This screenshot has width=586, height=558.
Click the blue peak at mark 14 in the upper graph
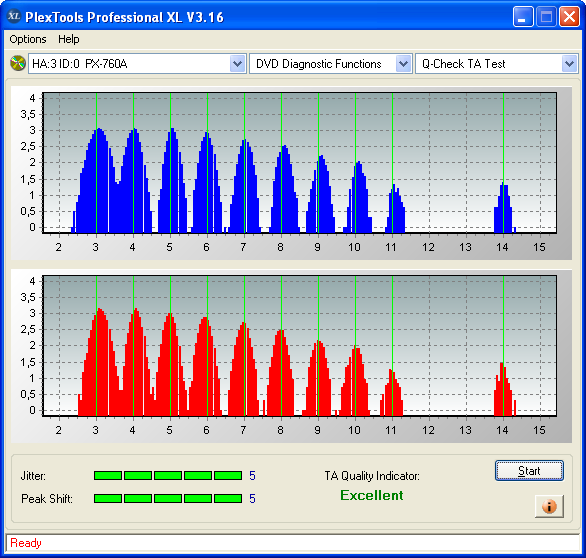(x=504, y=208)
